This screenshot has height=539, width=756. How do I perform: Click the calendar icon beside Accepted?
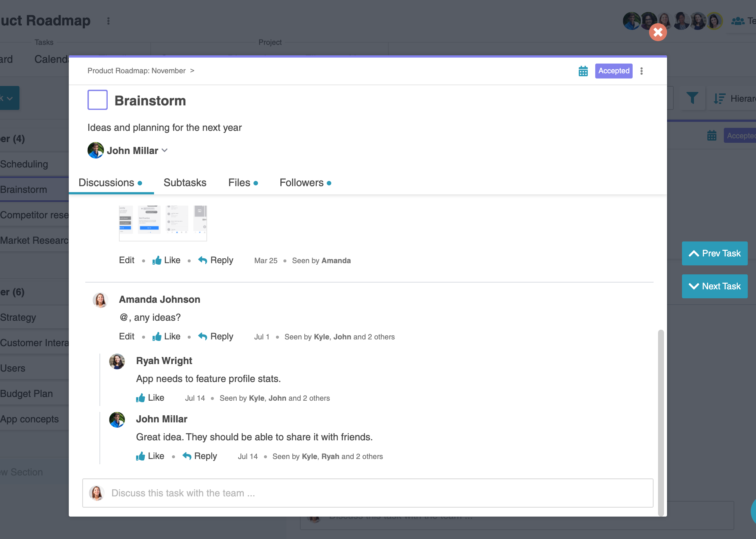click(x=583, y=71)
